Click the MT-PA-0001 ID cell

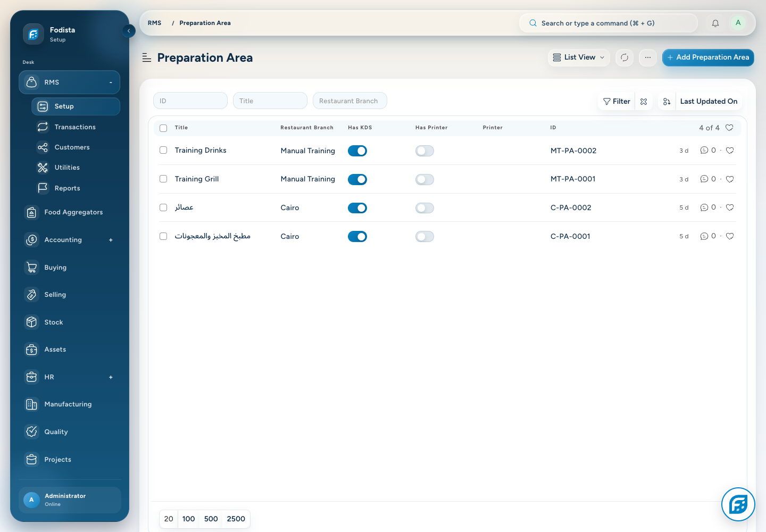point(573,179)
